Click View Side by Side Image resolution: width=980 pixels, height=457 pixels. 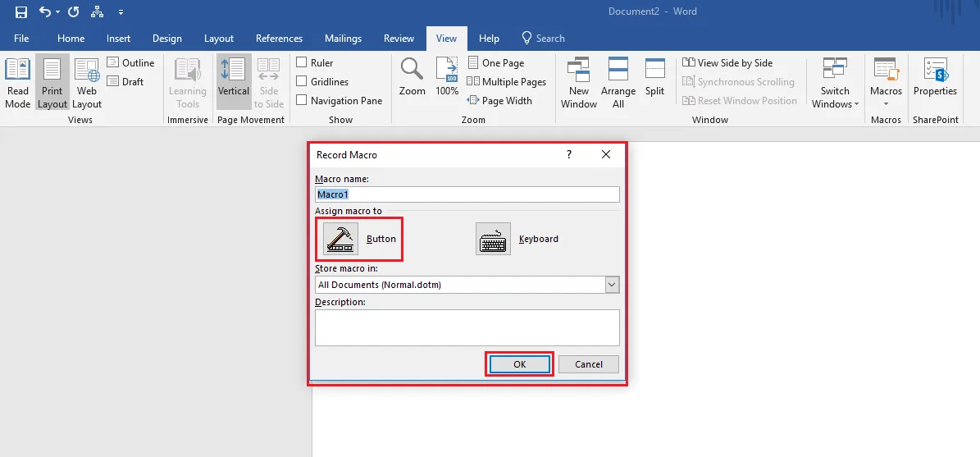tap(727, 62)
